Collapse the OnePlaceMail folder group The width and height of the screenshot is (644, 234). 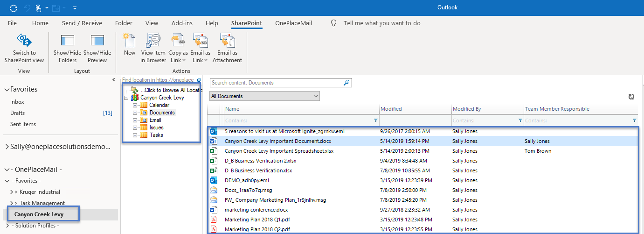[x=6, y=169]
